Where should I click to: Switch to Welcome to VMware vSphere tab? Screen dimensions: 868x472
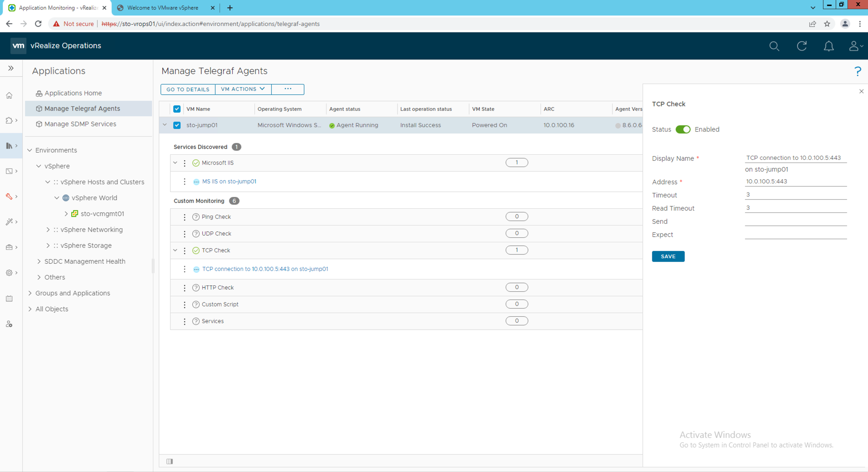point(163,8)
